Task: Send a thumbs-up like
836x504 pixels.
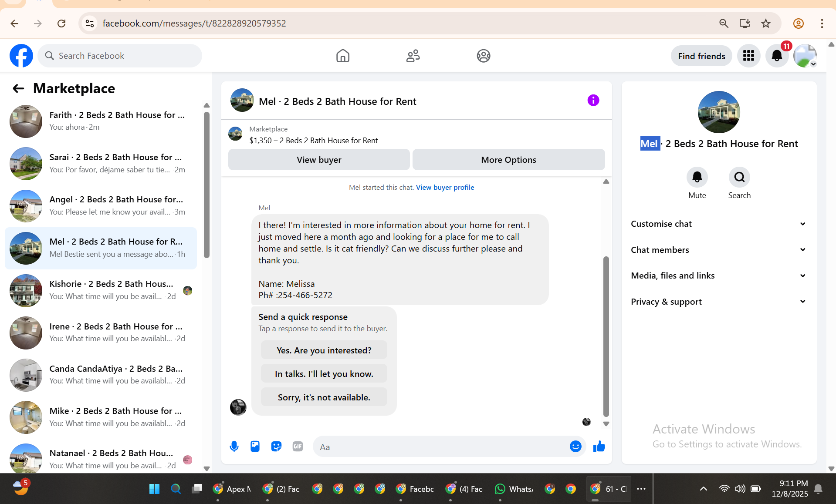Action: [x=599, y=447]
